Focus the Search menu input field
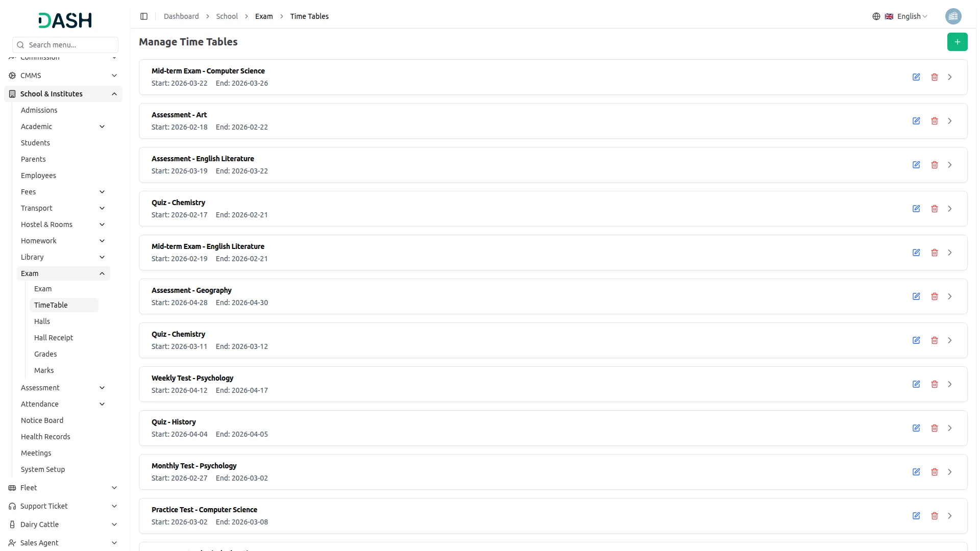Image resolution: width=980 pixels, height=551 pixels. pyautogui.click(x=65, y=45)
